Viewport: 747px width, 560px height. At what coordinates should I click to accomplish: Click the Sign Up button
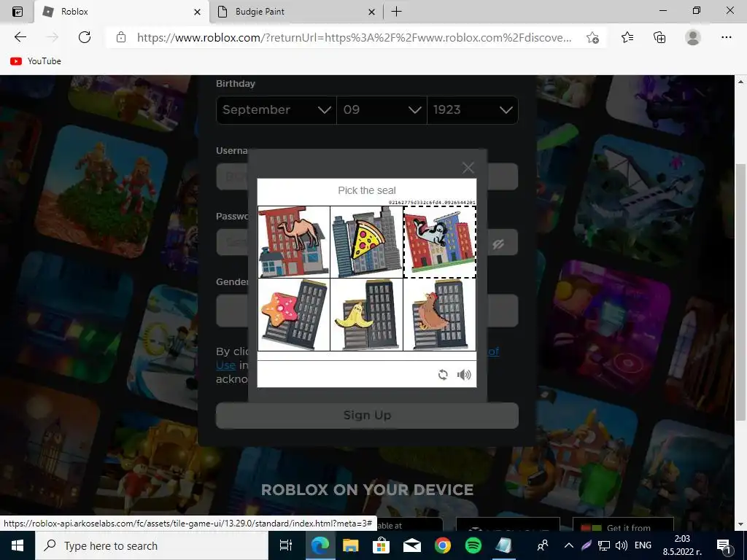click(368, 415)
